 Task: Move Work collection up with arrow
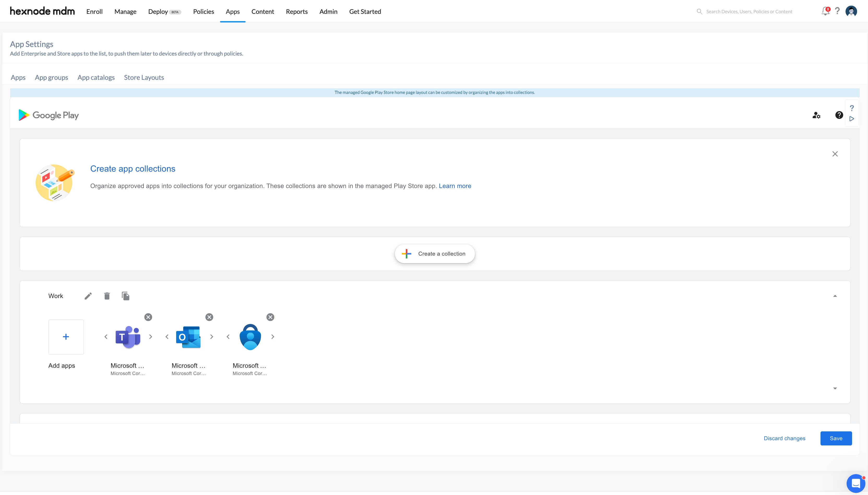pos(835,296)
